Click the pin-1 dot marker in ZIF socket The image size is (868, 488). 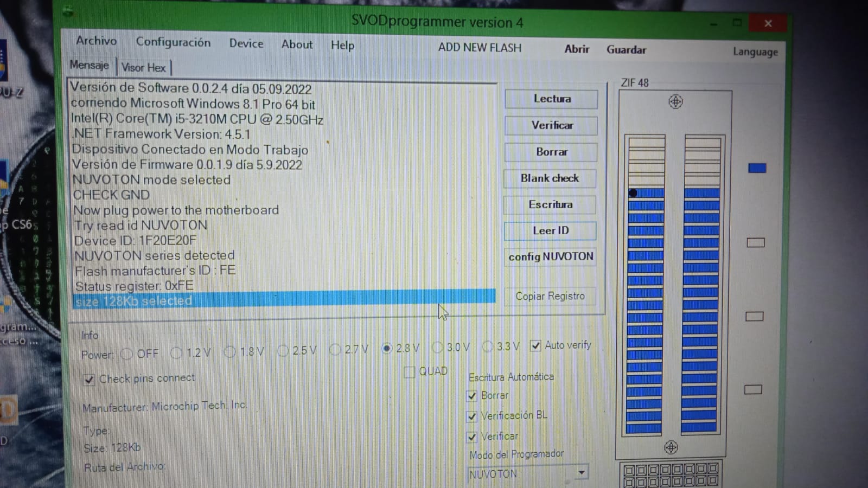[x=633, y=193]
